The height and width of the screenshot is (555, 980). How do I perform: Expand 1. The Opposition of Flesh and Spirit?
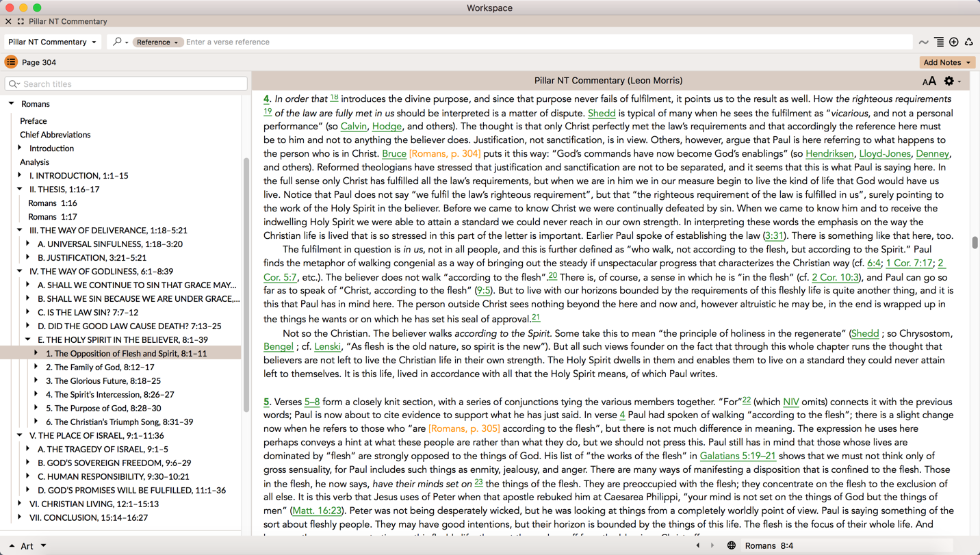click(36, 354)
